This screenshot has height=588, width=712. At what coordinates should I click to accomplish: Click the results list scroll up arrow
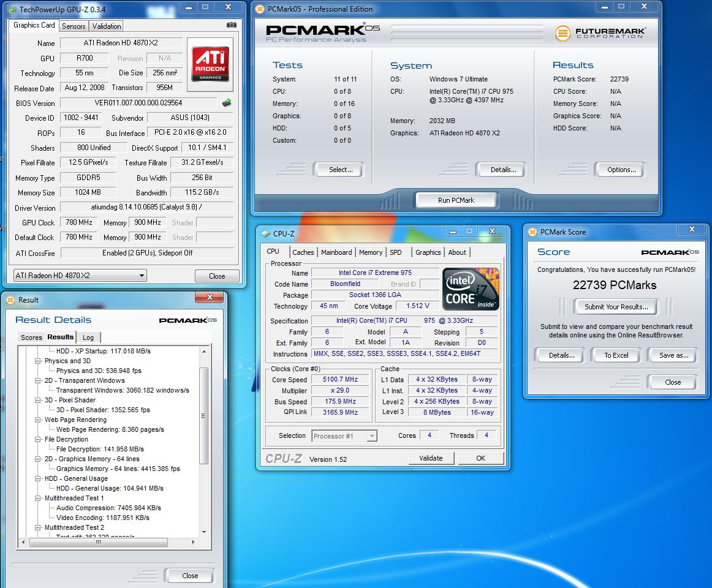pyautogui.click(x=204, y=352)
